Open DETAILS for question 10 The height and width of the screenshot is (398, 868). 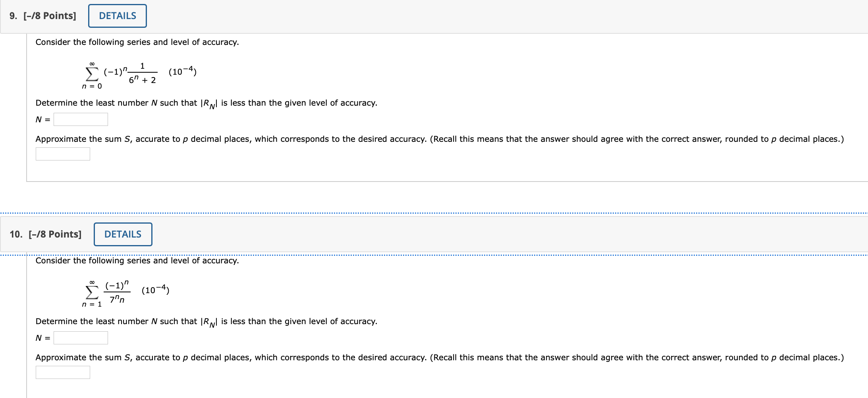tap(123, 234)
